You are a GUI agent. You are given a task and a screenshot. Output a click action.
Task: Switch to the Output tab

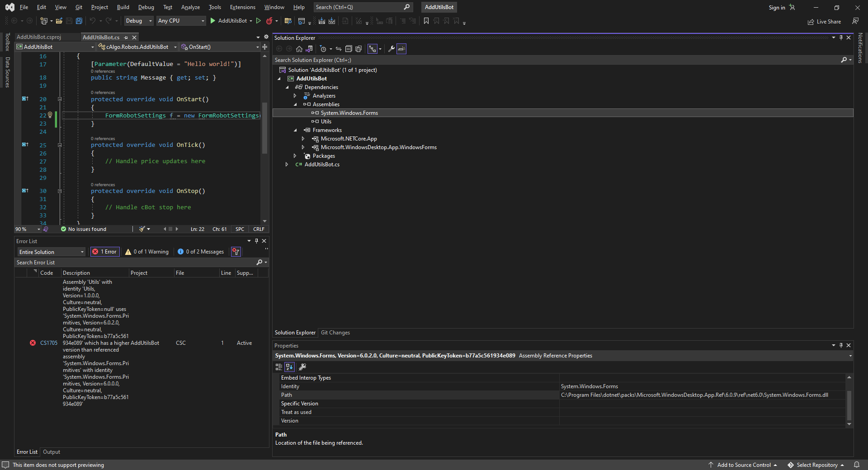52,452
